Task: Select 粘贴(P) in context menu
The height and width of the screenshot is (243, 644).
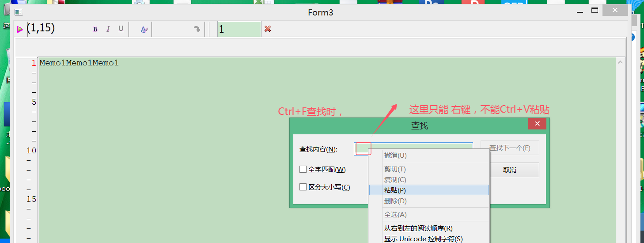Action: 428,190
